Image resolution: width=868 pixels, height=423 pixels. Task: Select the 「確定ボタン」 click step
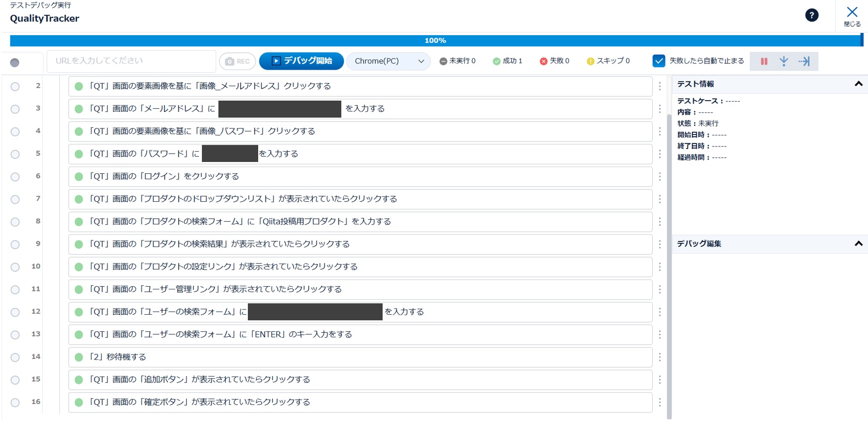[x=360, y=402]
